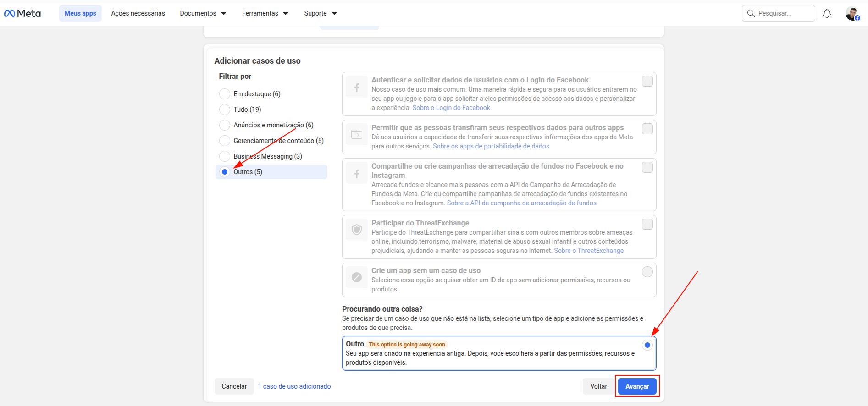Viewport: 868px width, 406px height.
Task: Select the 'Tudo (19)' filter radio
Action: [225, 110]
